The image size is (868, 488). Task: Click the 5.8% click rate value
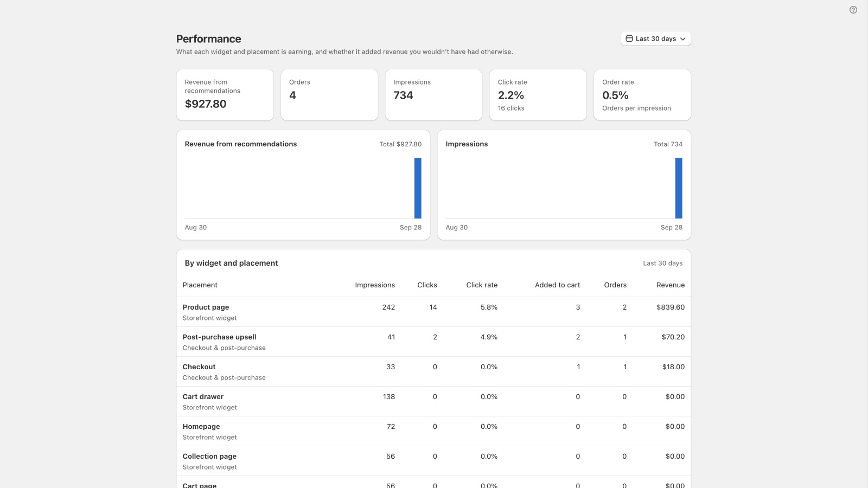click(489, 307)
